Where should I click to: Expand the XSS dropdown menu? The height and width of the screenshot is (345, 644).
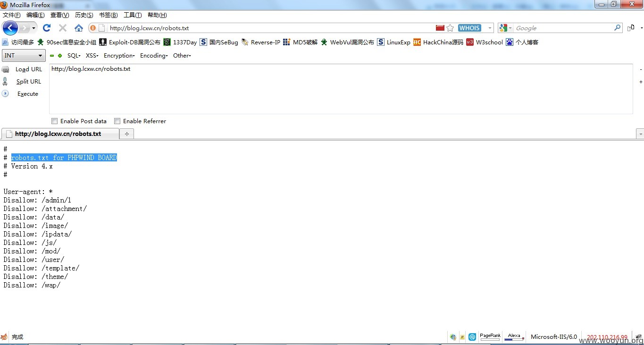(92, 56)
